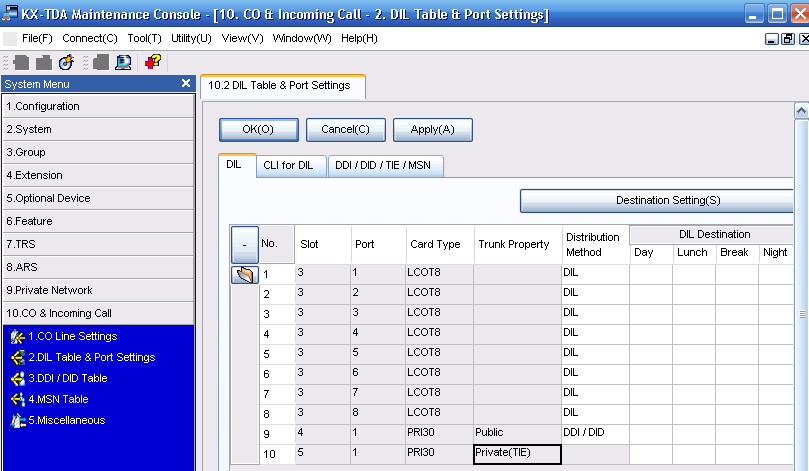Click the Trunk Property column header
The image size is (809, 471).
pos(517,245)
